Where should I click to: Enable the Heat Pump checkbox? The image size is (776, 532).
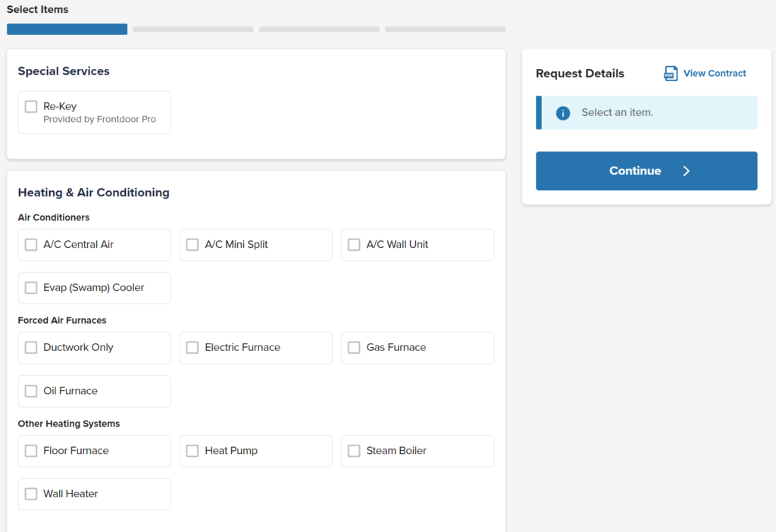click(192, 450)
